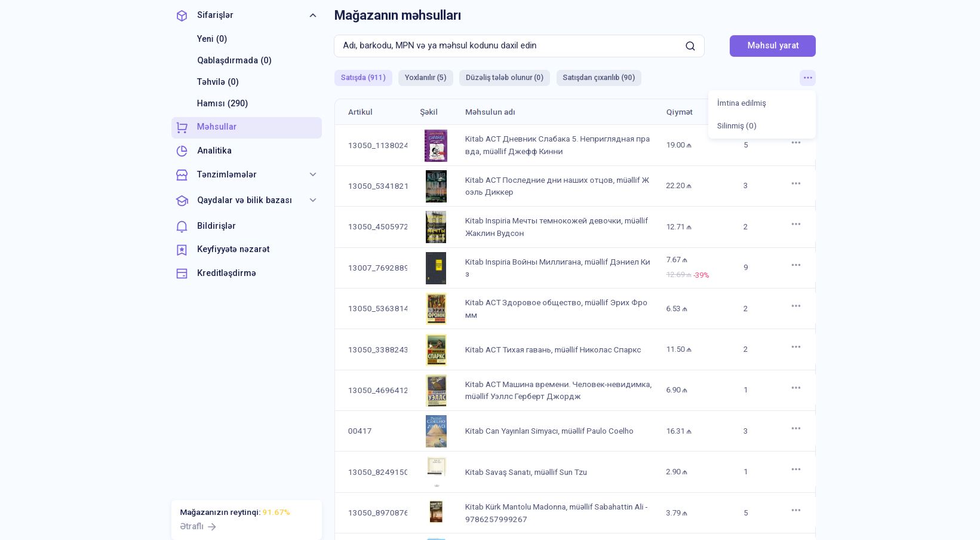Open actions menu for Мечты темнокожей девочки

[x=796, y=224]
